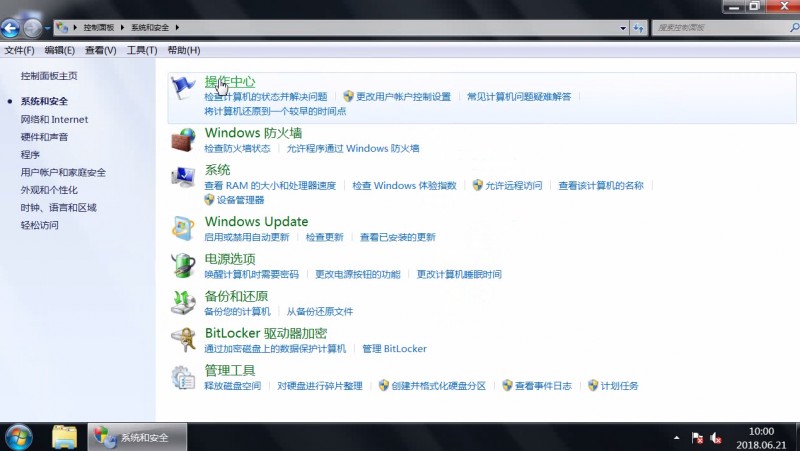Select 程序 in sidebar

click(x=30, y=155)
